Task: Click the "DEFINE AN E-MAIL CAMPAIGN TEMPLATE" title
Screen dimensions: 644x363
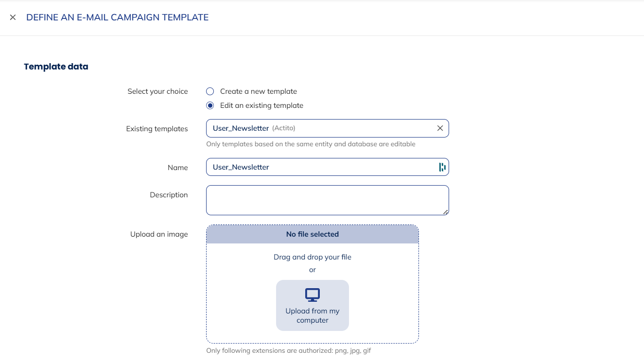Action: [x=117, y=17]
